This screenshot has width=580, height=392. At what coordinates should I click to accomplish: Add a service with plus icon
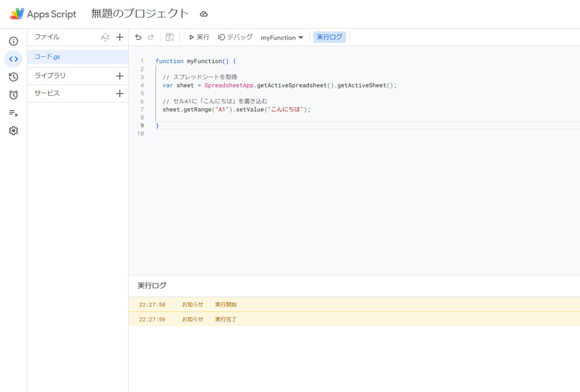[x=120, y=94]
